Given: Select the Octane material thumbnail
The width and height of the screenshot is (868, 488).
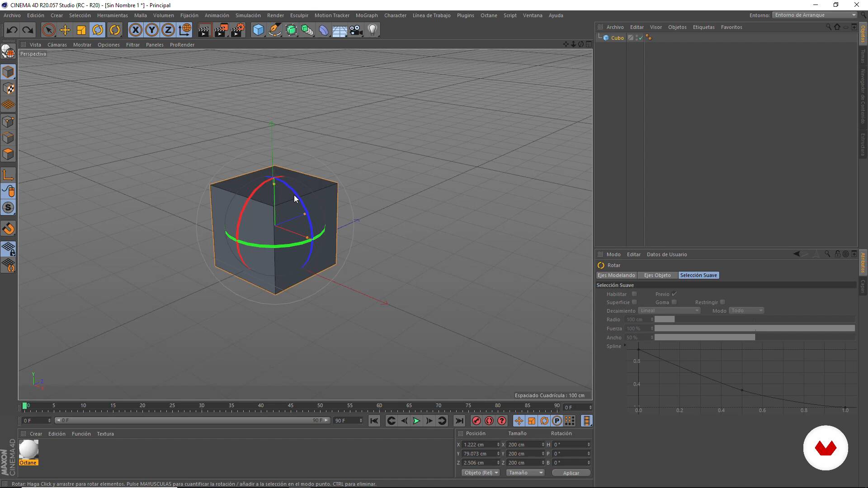Looking at the screenshot, I should (28, 450).
